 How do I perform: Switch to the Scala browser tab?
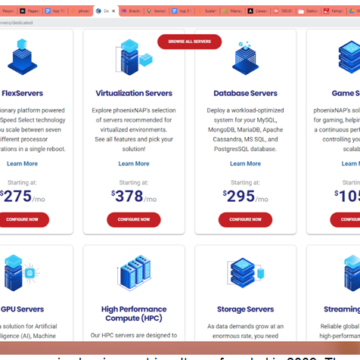207,11
